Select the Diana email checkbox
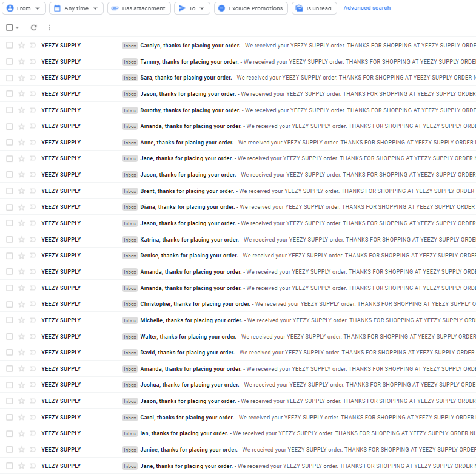Viewport: 476px width, 474px height. (x=10, y=207)
